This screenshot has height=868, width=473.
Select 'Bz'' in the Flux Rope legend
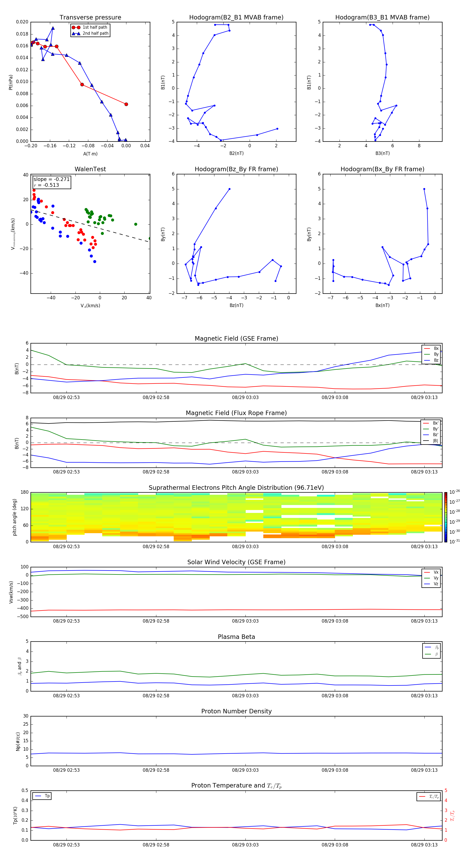[x=431, y=435]
